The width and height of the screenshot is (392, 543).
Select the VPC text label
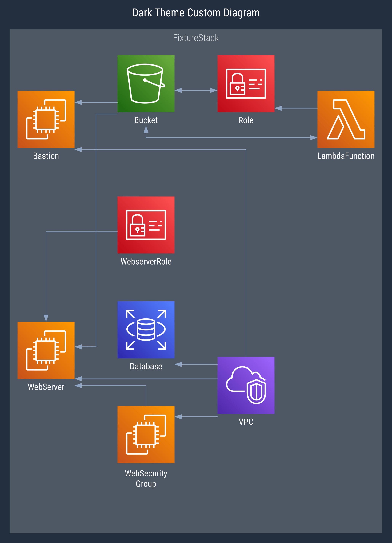click(x=246, y=422)
